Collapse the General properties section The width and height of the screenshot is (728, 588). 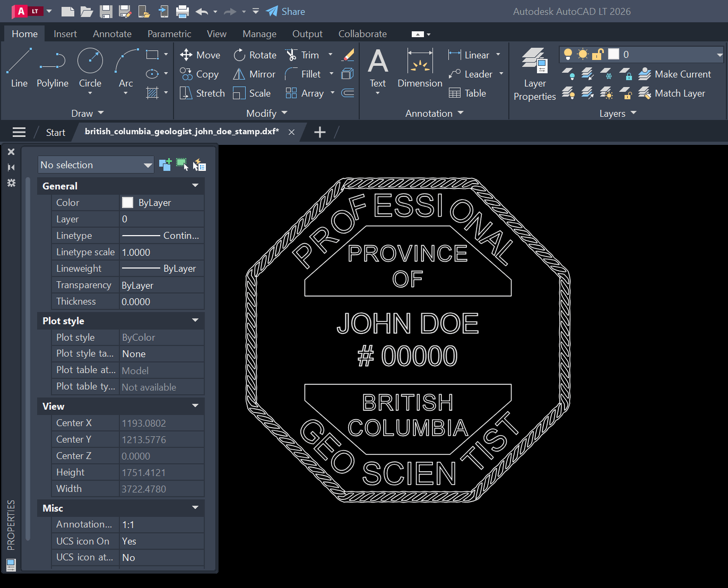pos(195,186)
